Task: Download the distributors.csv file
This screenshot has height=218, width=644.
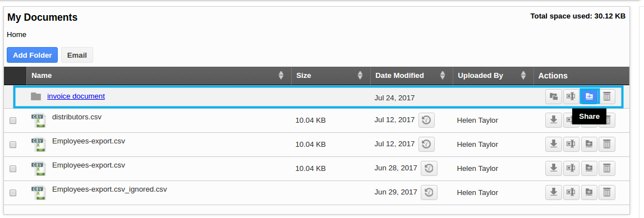Action: (x=554, y=120)
